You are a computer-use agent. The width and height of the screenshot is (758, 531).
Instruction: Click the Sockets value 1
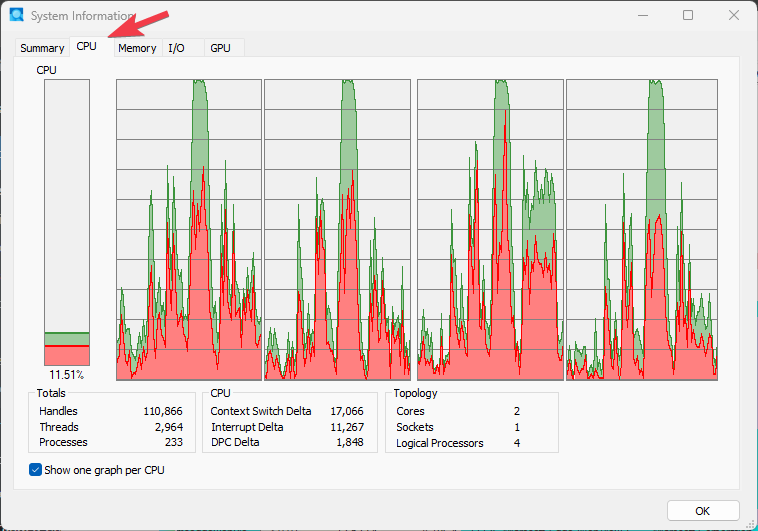tap(517, 427)
